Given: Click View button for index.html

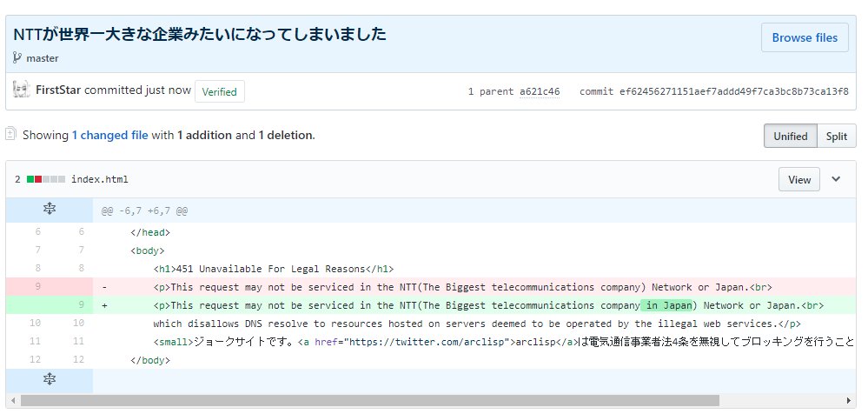Looking at the screenshot, I should (798, 179).
